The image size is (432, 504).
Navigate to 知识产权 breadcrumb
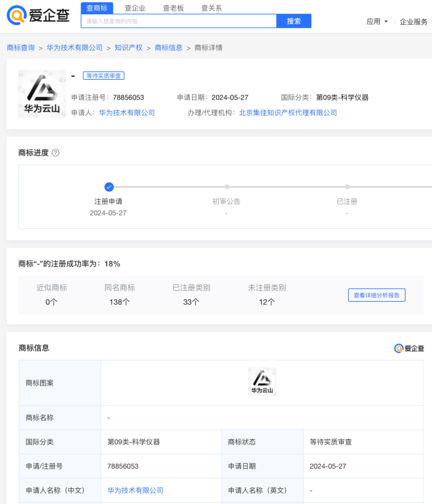pos(128,47)
